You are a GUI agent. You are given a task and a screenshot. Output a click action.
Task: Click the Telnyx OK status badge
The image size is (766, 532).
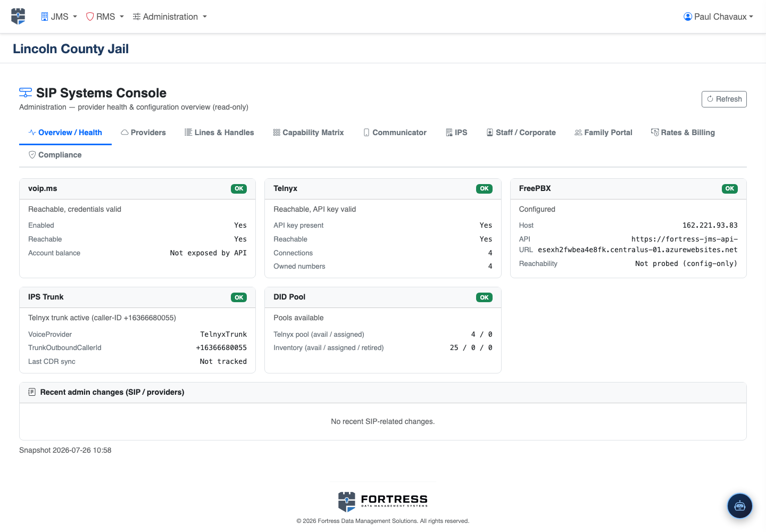[x=484, y=189]
